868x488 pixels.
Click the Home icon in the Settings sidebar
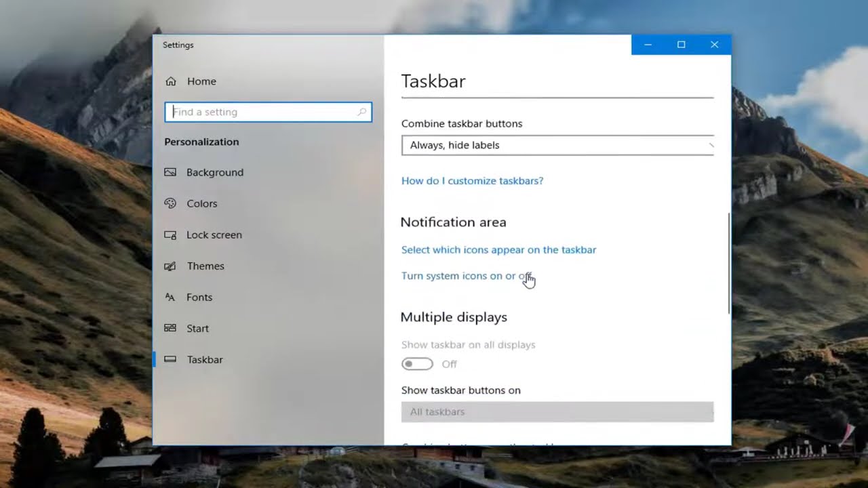(x=170, y=81)
